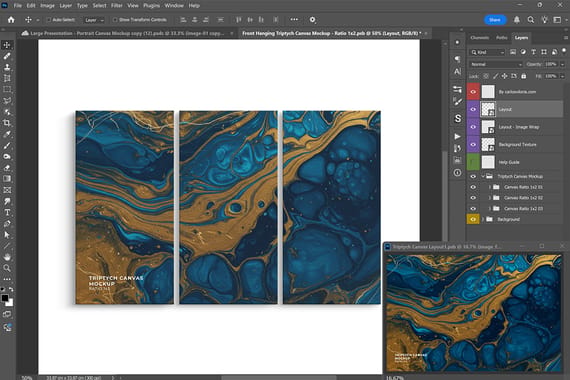
Task: Open the gear settings in options bar
Action: 312,20
